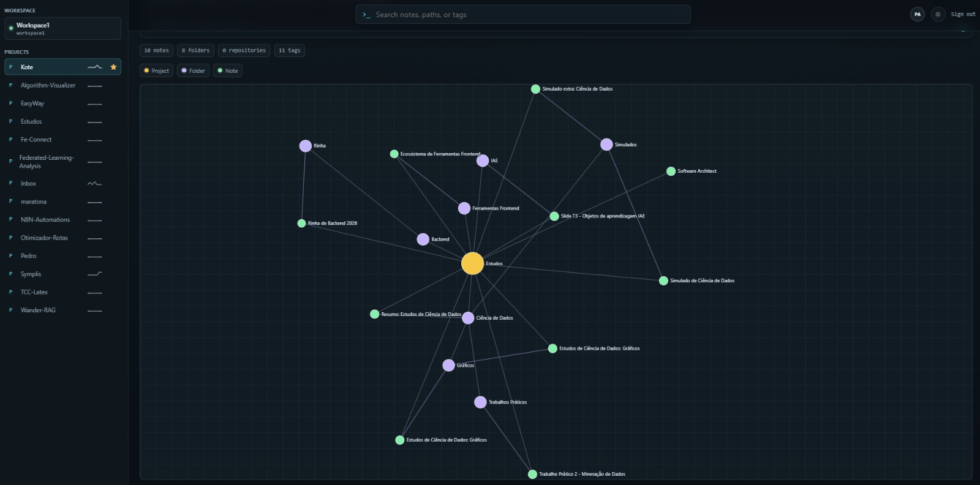Click the 0 repositories badge
Viewport: 980px width, 485px height.
tap(244, 50)
